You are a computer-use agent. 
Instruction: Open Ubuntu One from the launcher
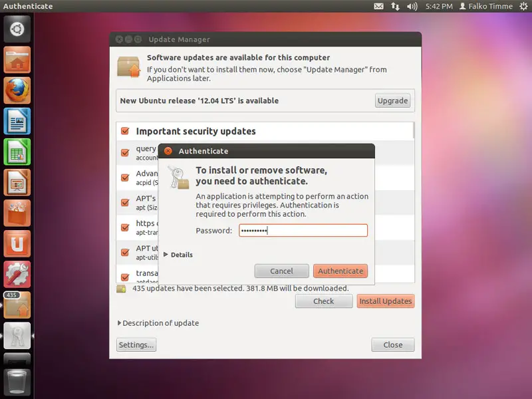tap(17, 243)
